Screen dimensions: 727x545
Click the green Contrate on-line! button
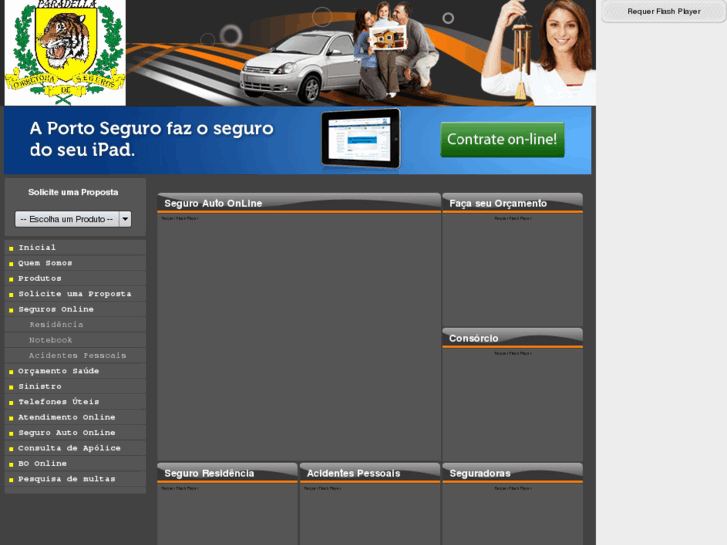point(502,140)
